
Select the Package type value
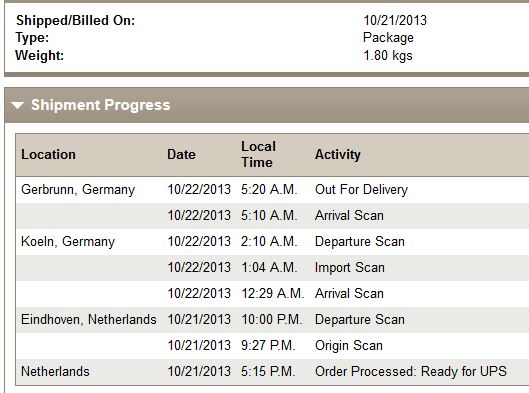pos(388,38)
